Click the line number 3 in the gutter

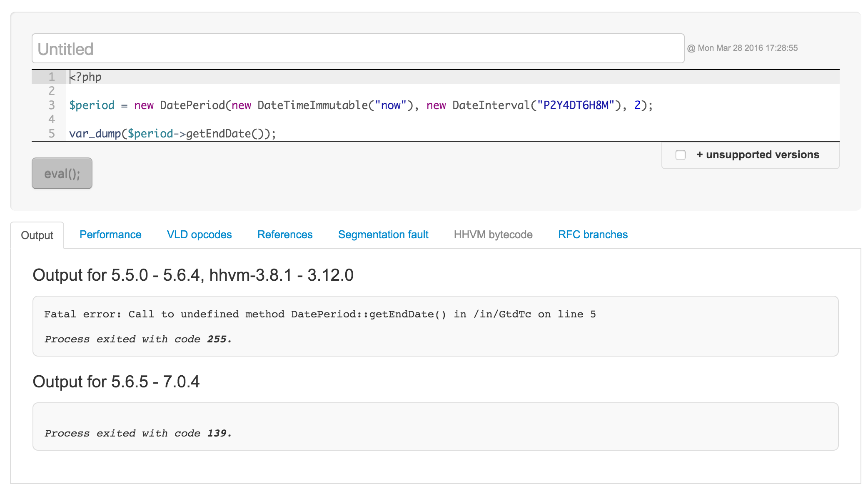[x=52, y=105]
